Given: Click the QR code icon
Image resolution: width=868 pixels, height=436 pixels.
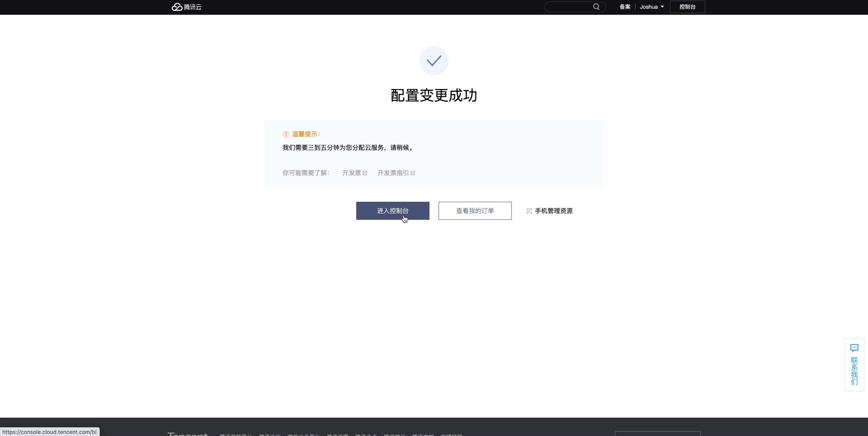Looking at the screenshot, I should click(529, 211).
